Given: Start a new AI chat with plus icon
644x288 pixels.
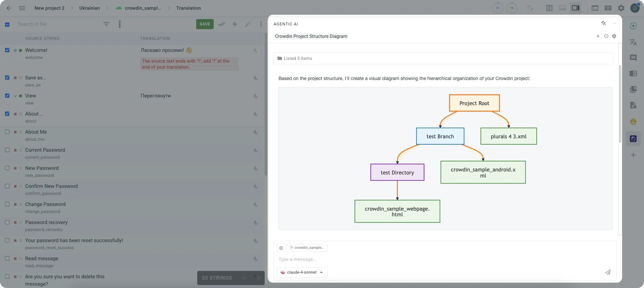Looking at the screenshot, I should click(x=598, y=36).
